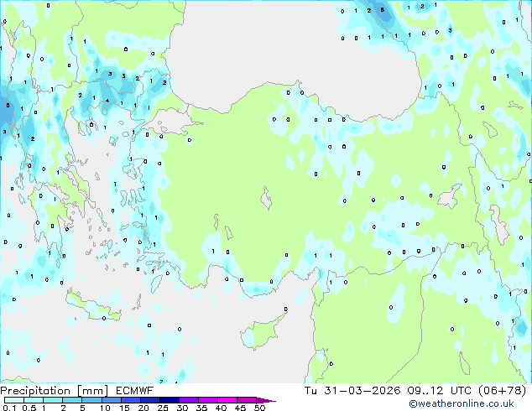
Task: Click the 0.5 legend scale value
Action: 29,408
